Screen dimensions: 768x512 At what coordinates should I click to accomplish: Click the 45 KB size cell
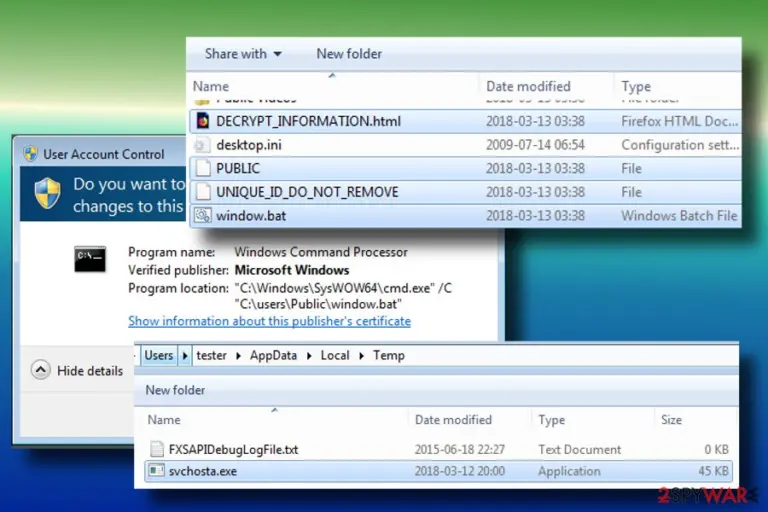pyautogui.click(x=713, y=471)
